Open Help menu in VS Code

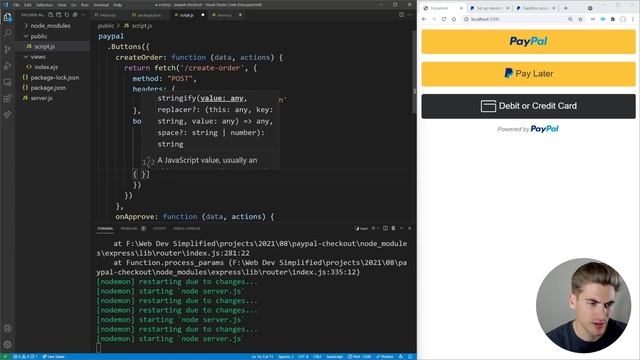118,5
